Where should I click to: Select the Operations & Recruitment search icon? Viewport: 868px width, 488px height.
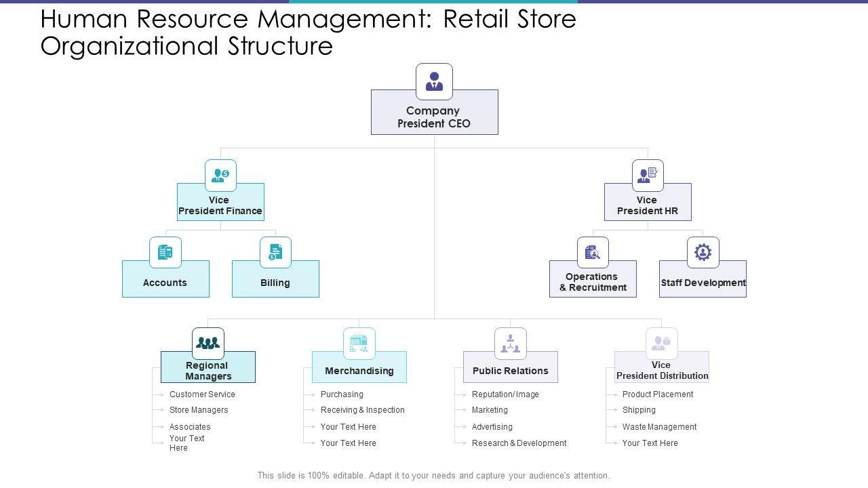click(x=593, y=252)
